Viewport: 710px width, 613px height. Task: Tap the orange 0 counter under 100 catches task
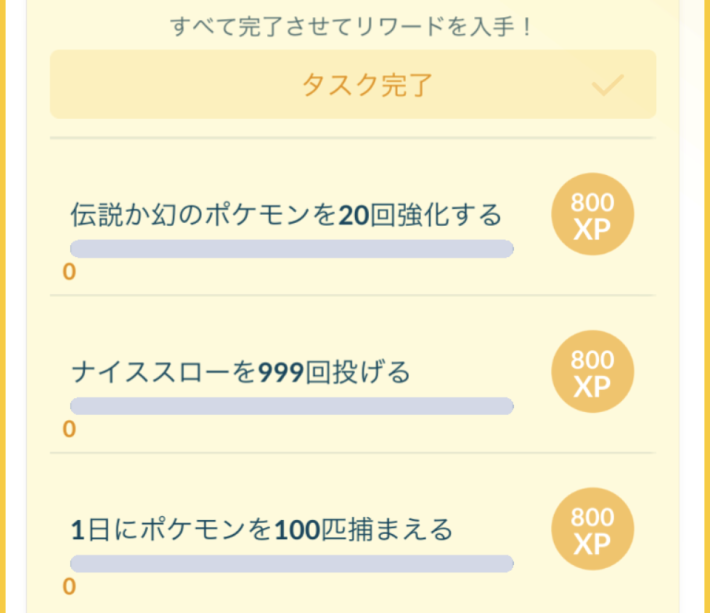(x=69, y=586)
